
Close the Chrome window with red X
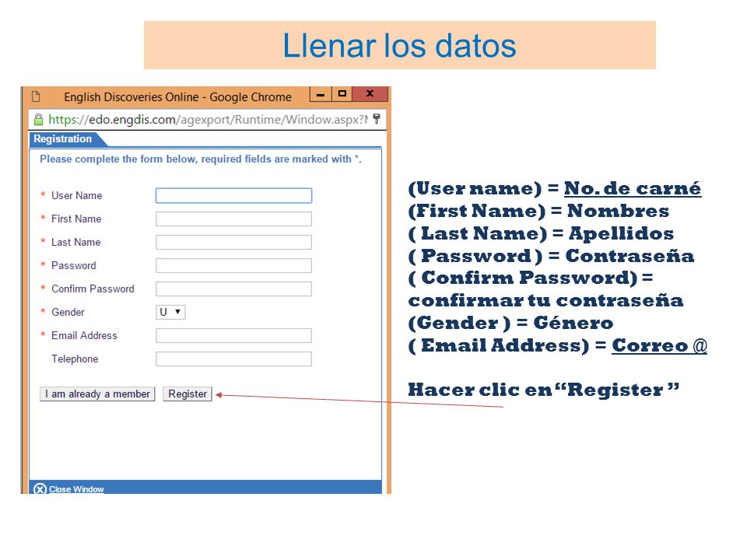[x=370, y=93]
